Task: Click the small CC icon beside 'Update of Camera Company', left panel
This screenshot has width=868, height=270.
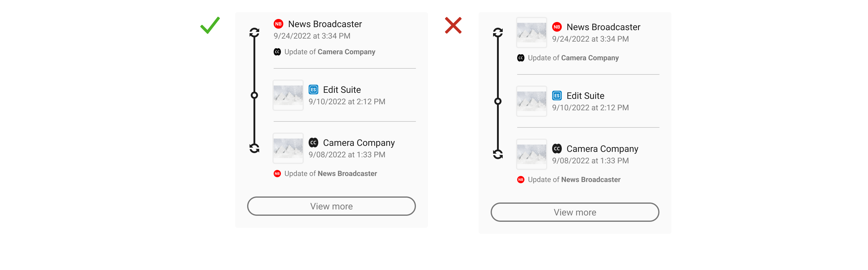Action: point(277,52)
